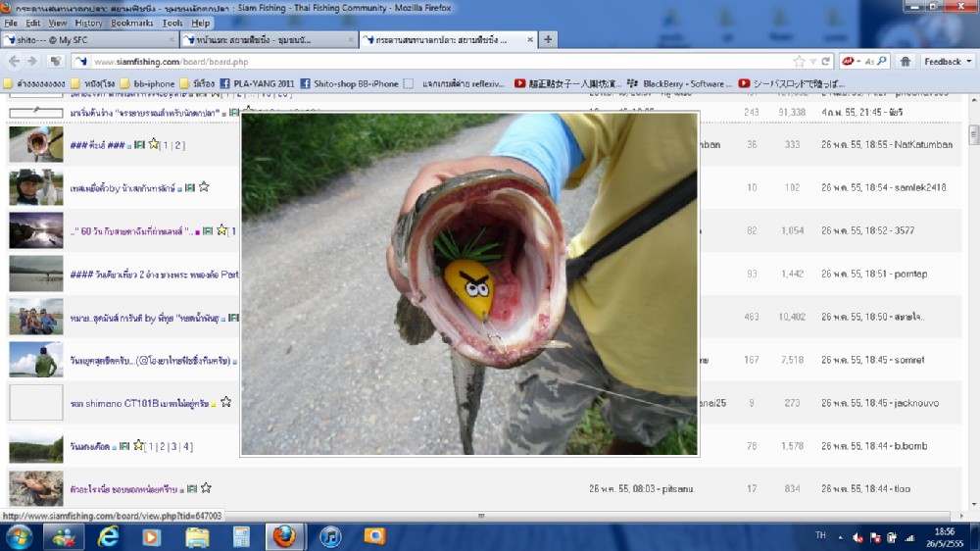
Task: Click star icon on the pitsanu thread row
Action: pos(206,488)
